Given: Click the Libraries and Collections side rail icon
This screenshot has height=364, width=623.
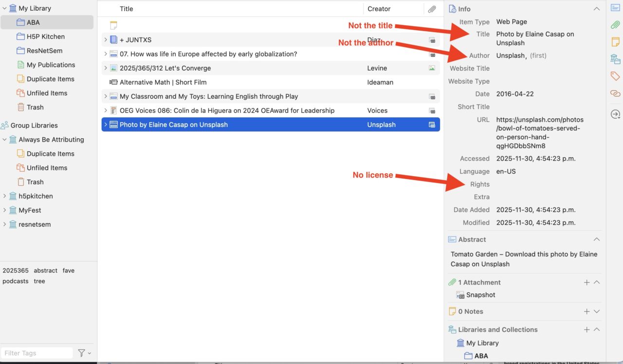Looking at the screenshot, I should point(615,59).
